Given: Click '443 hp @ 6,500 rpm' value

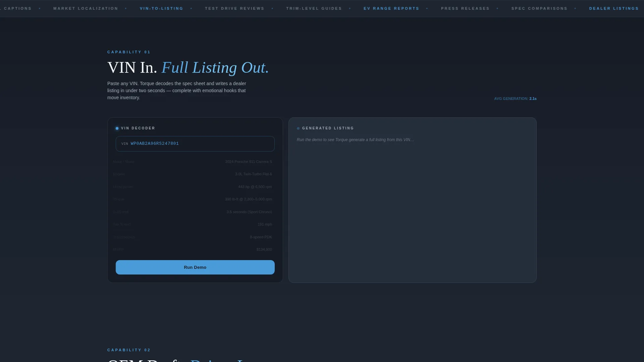Looking at the screenshot, I should [x=255, y=187].
